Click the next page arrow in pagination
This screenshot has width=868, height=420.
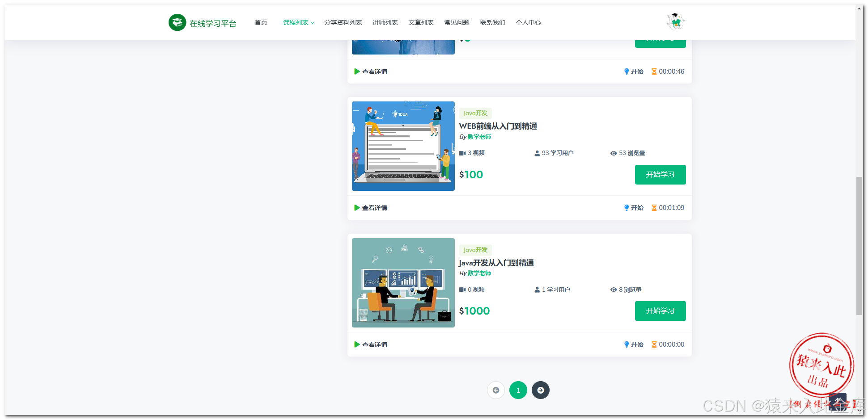tap(540, 390)
